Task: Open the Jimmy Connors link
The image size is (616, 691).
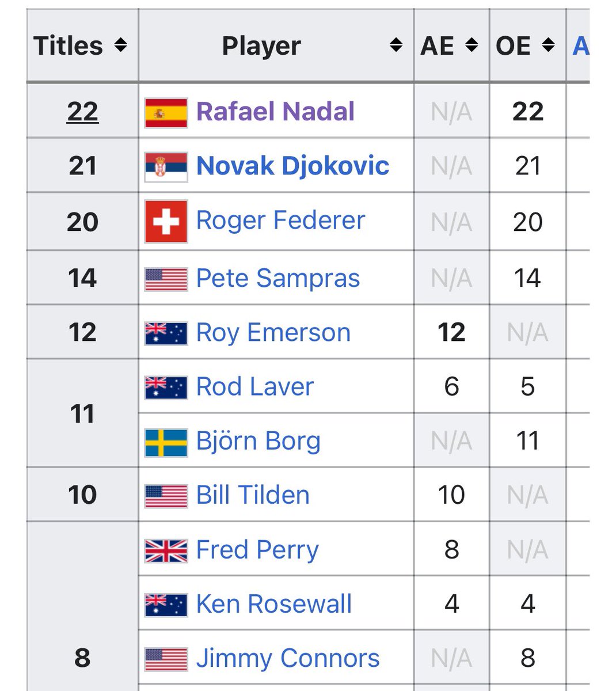Action: point(288,658)
